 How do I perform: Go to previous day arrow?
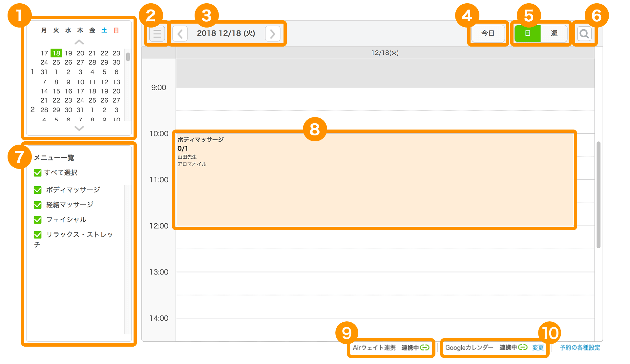point(180,33)
